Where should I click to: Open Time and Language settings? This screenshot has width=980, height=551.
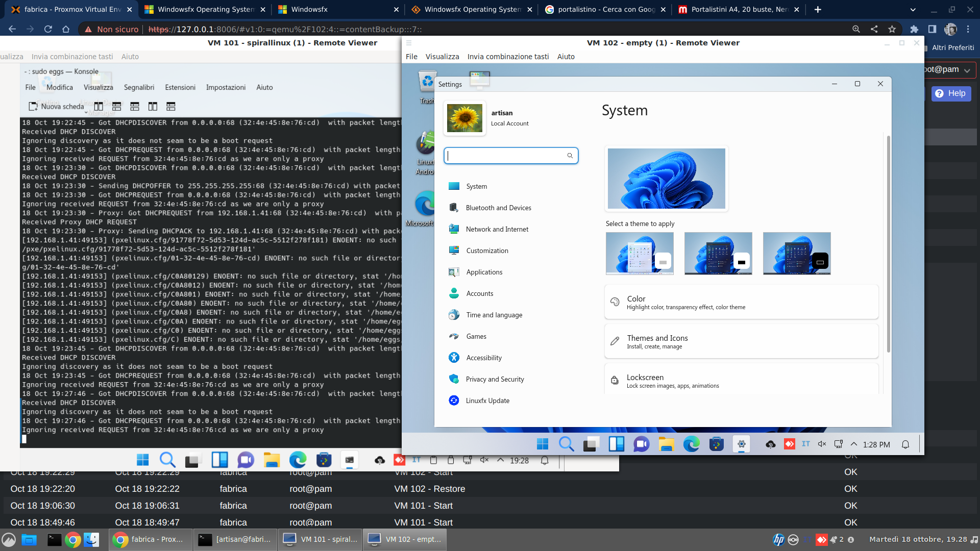point(494,315)
